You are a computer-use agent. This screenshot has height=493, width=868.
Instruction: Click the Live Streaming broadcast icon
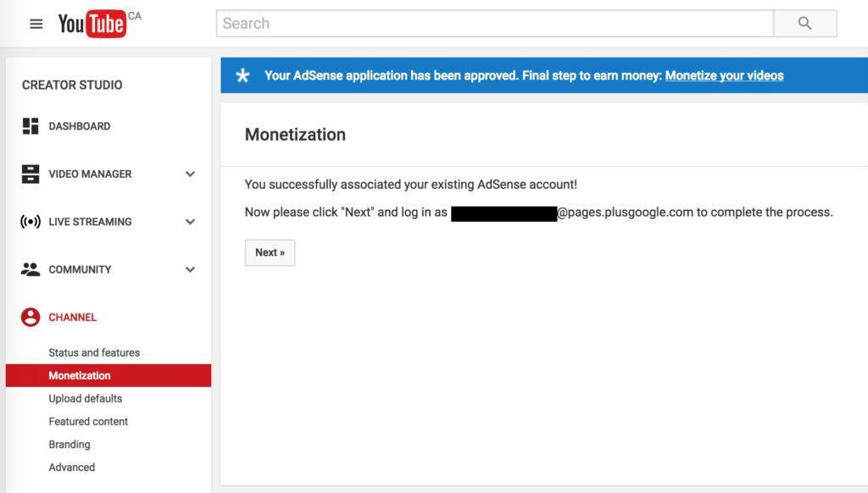coord(31,222)
